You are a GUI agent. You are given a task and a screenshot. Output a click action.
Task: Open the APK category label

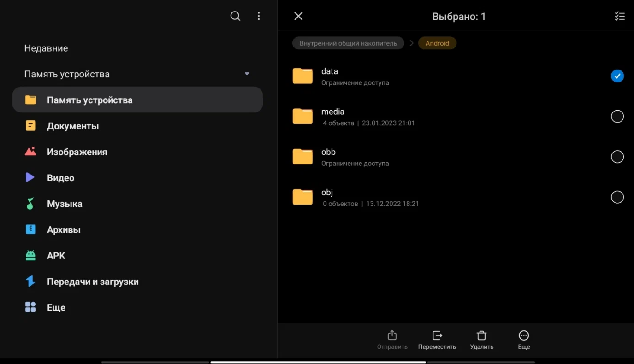tap(56, 255)
